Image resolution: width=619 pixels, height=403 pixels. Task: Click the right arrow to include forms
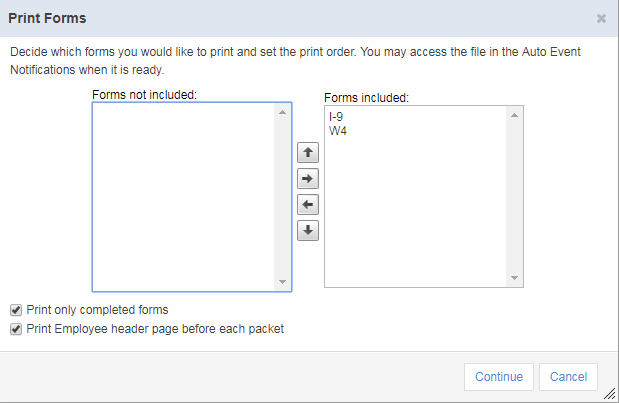[x=308, y=179]
